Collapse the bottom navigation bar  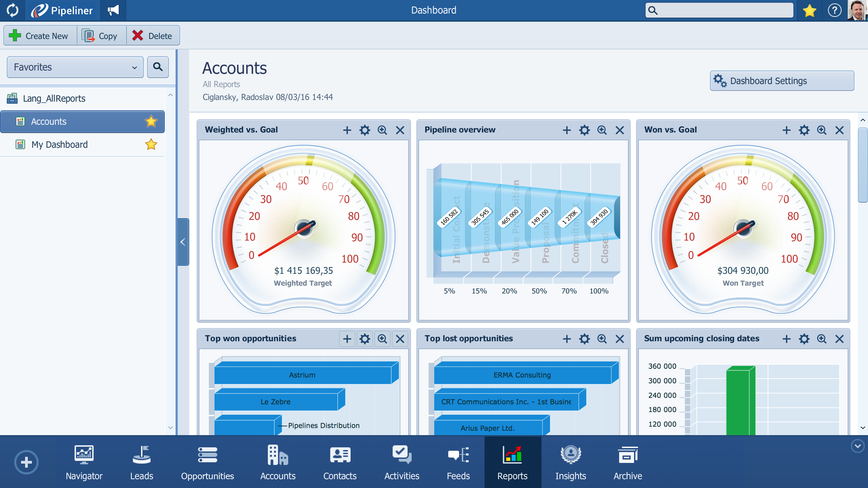(857, 447)
